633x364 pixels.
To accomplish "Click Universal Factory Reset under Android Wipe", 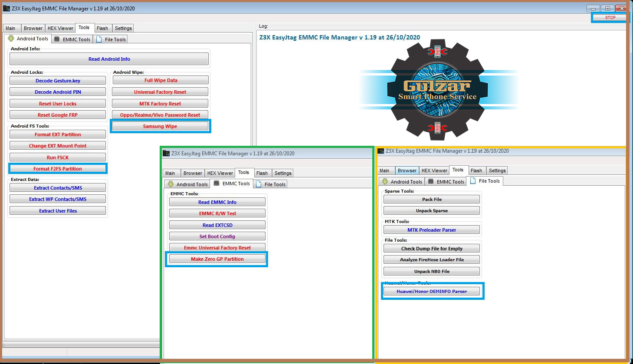I will click(160, 92).
